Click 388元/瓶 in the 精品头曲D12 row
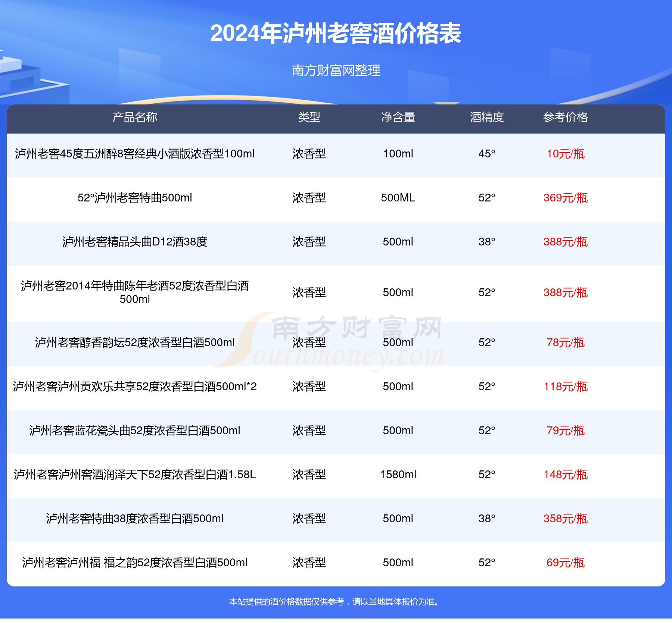The height and width of the screenshot is (623, 672). (565, 242)
